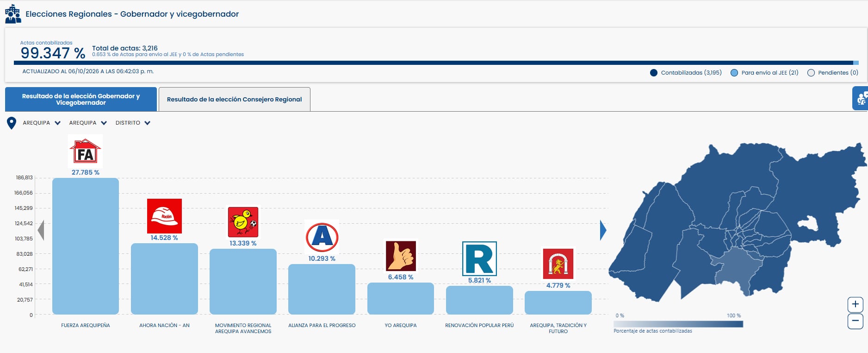Click the Tradición y Futuro 4.779 % bar
This screenshot has width=868, height=353.
558,303
